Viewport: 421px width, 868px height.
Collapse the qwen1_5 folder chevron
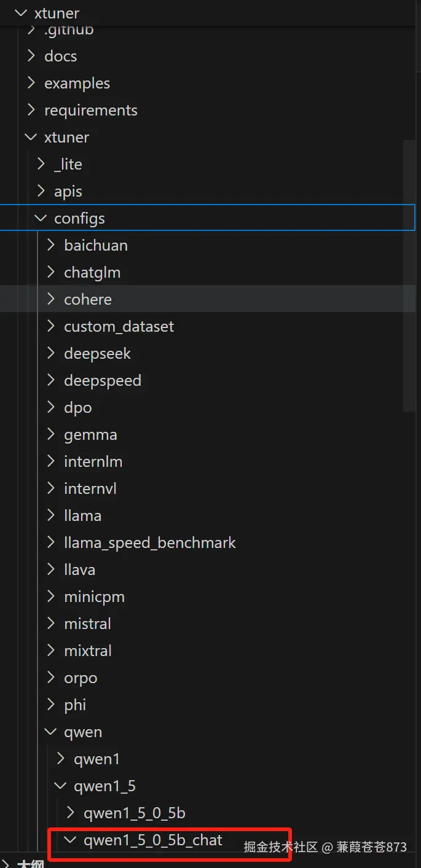[61, 786]
